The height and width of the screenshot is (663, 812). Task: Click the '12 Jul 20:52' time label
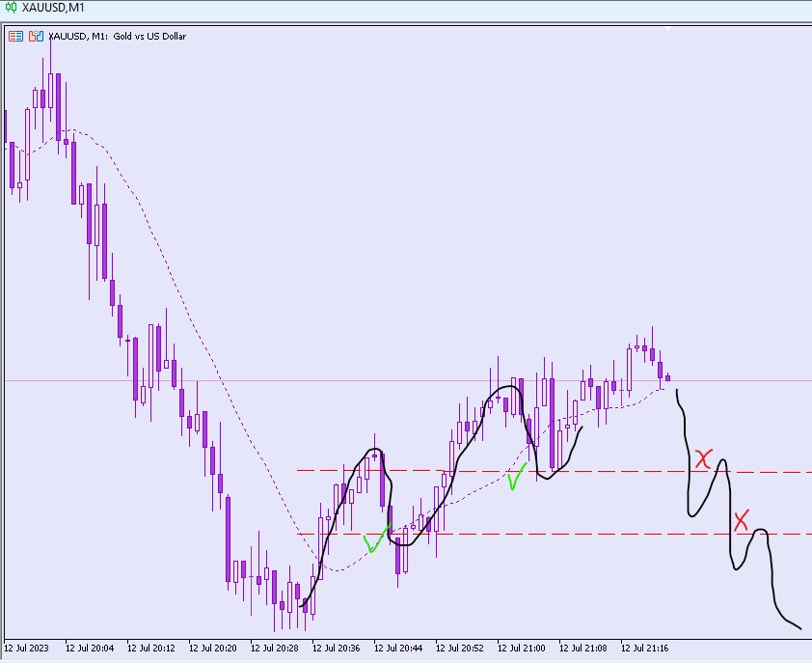tap(460, 648)
